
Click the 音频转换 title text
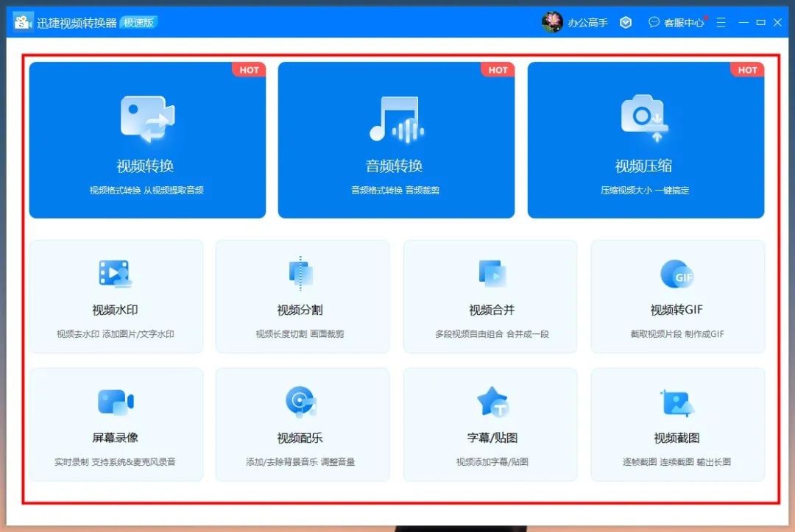(x=395, y=166)
